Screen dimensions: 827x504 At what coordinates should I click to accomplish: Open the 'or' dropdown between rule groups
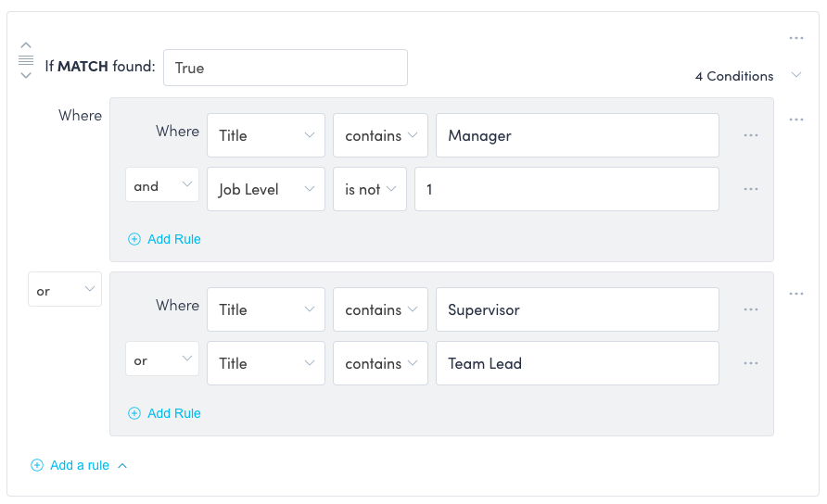click(65, 290)
